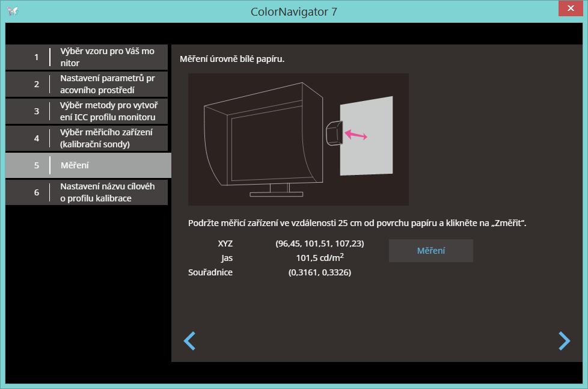The width and height of the screenshot is (588, 389).
Task: Proceed with the right arrow
Action: click(x=565, y=341)
